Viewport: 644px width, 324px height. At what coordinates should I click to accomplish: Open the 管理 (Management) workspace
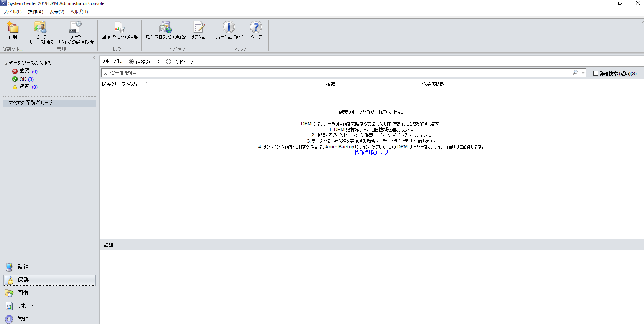49,319
